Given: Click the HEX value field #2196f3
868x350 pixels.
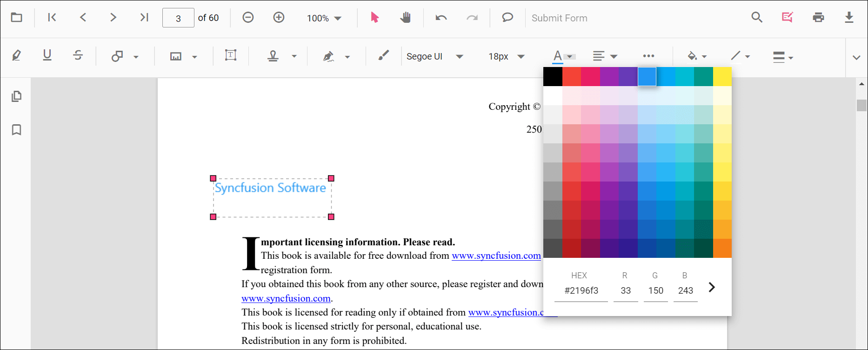Looking at the screenshot, I should [581, 291].
